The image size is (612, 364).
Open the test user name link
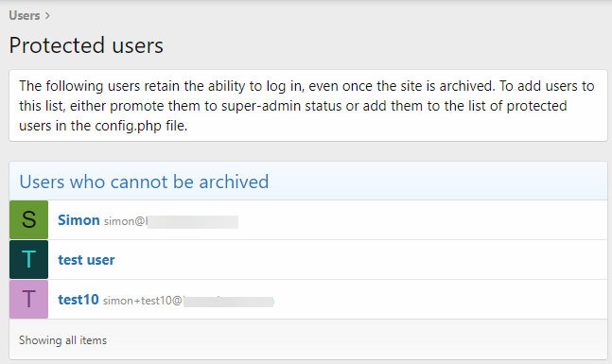(x=86, y=260)
